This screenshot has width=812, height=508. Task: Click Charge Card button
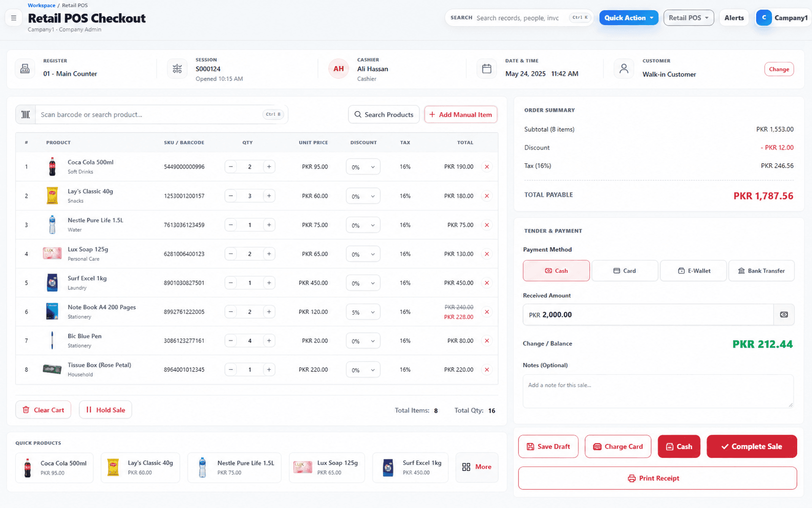point(618,447)
